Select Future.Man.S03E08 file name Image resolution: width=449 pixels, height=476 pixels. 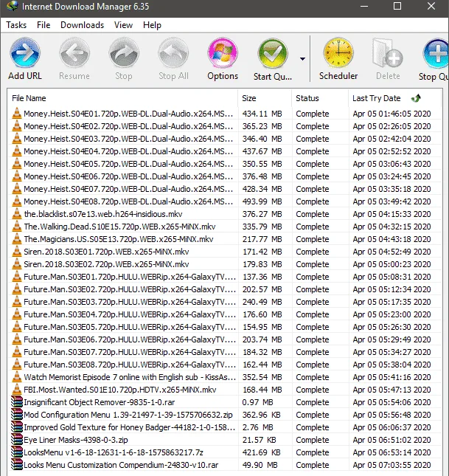coord(130,365)
